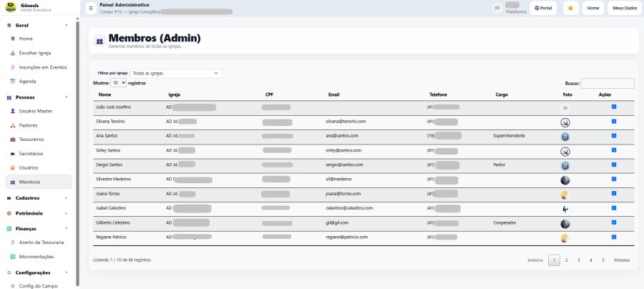Open the Filtrar por Igreja dropdown
The height and width of the screenshot is (289, 644).
[176, 73]
